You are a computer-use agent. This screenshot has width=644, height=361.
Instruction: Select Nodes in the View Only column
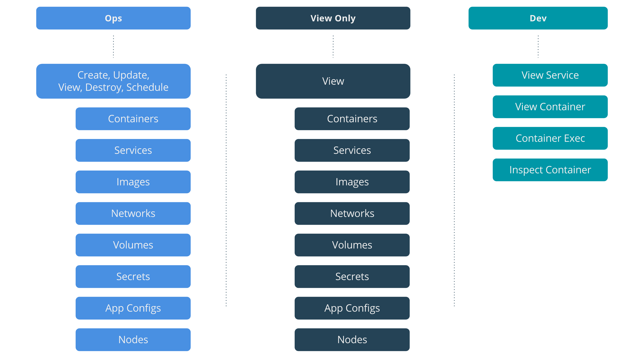352,339
